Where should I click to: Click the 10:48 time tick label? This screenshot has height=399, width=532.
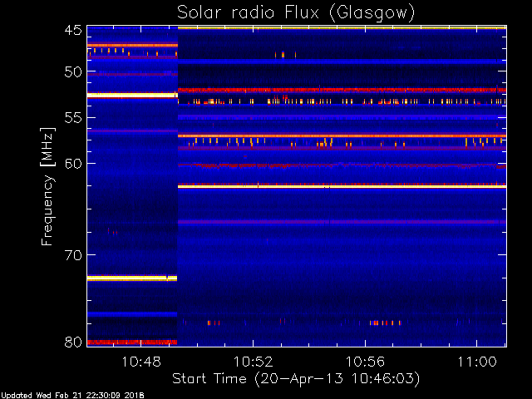(141, 362)
